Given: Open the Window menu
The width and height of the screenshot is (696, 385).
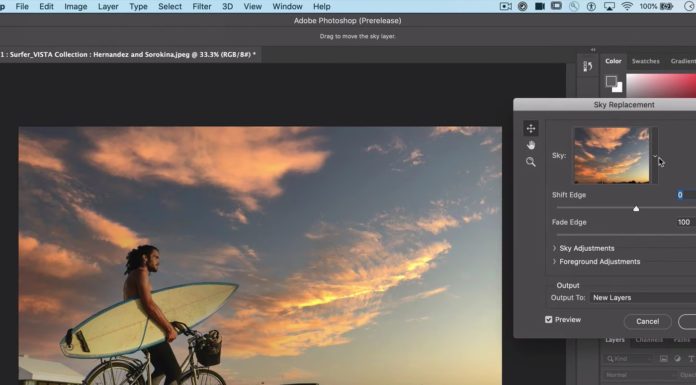Looking at the screenshot, I should click(x=287, y=6).
